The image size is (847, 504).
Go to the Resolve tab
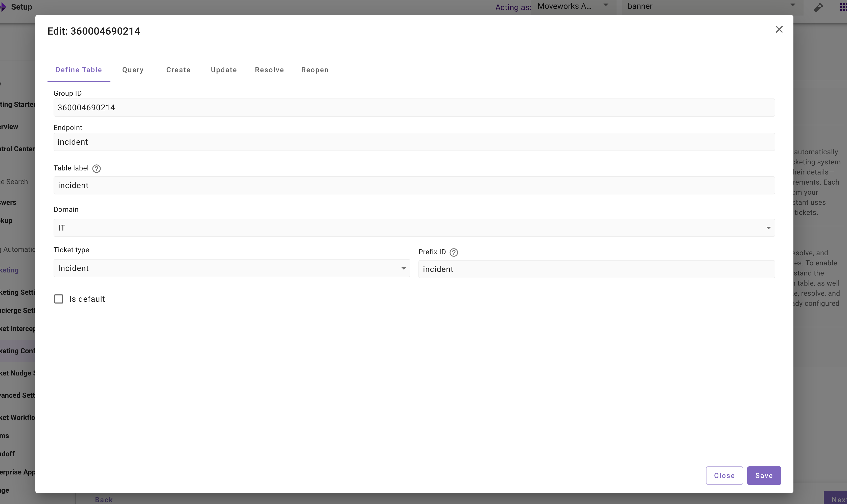269,70
